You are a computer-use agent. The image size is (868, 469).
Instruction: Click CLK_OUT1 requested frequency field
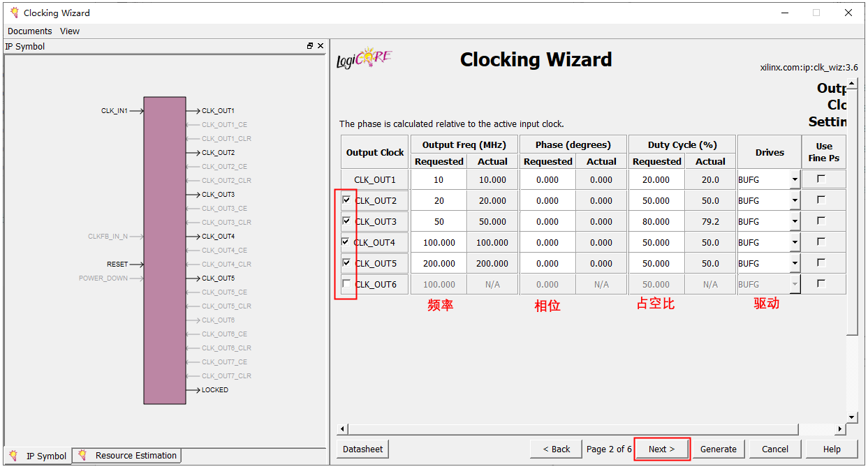439,180
